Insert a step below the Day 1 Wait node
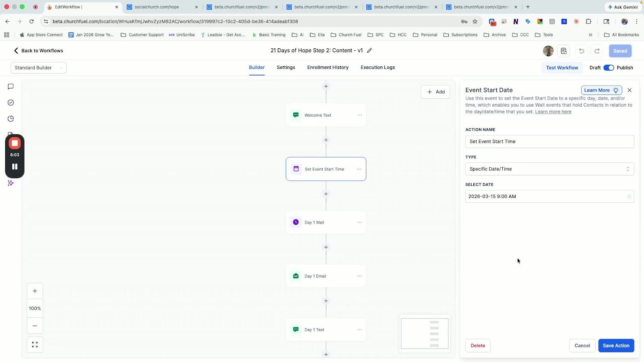Viewport: 644px width, 362px height. pos(326,247)
